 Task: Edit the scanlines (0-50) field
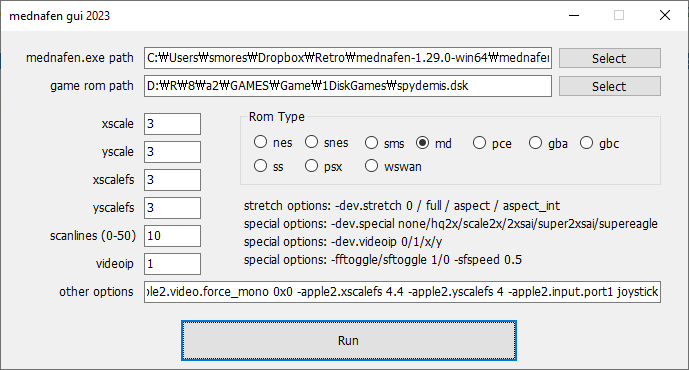pos(172,236)
